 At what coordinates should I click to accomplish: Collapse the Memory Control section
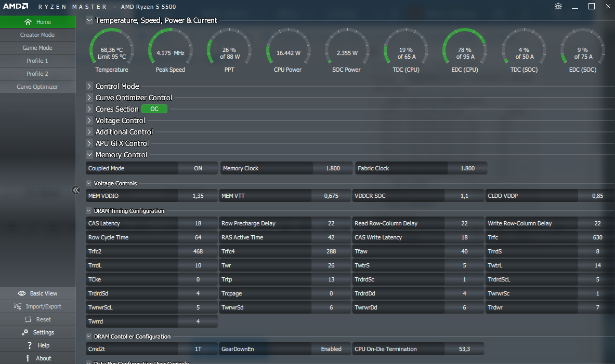pyautogui.click(x=89, y=154)
